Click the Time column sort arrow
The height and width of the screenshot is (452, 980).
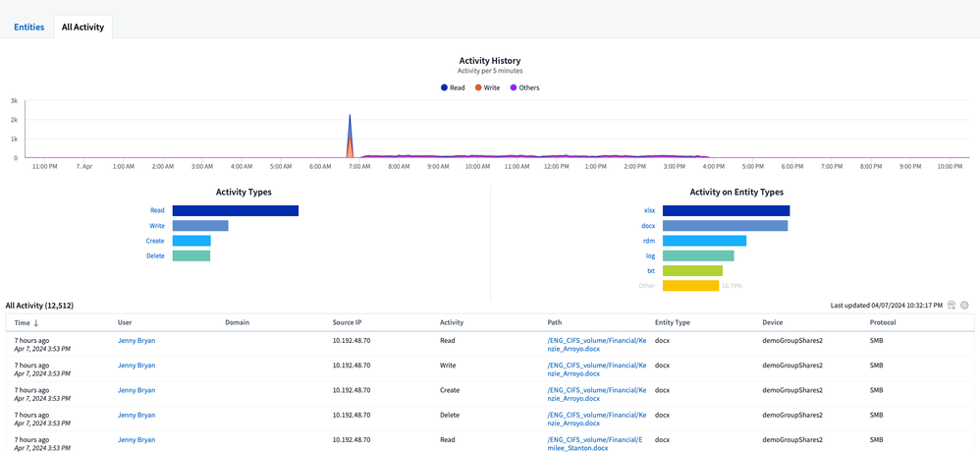36,322
